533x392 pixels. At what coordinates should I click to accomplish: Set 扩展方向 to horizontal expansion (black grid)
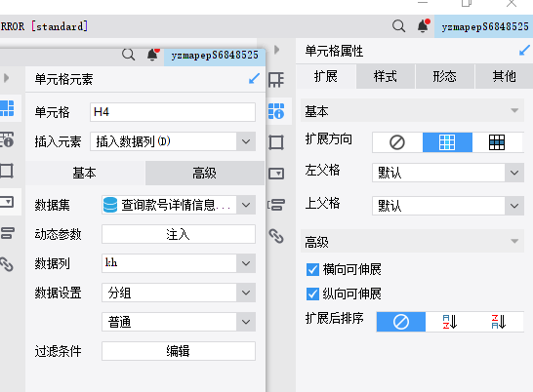pos(497,142)
